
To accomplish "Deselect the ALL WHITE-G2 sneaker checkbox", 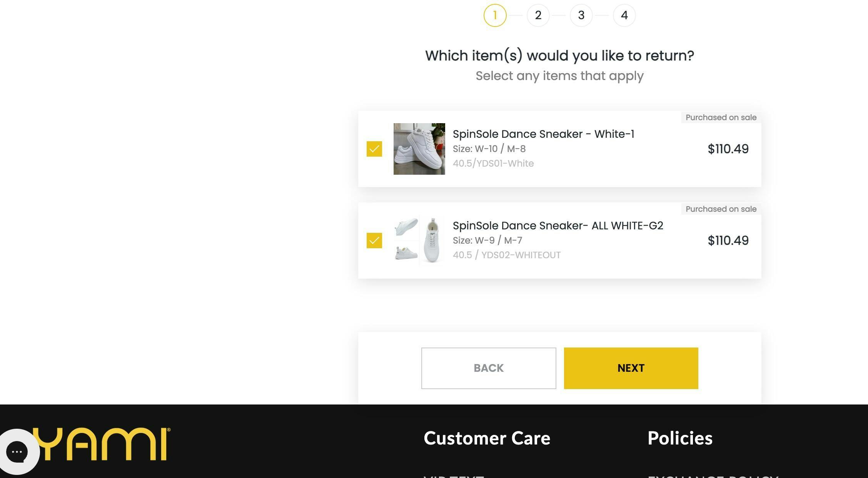I will 374,241.
